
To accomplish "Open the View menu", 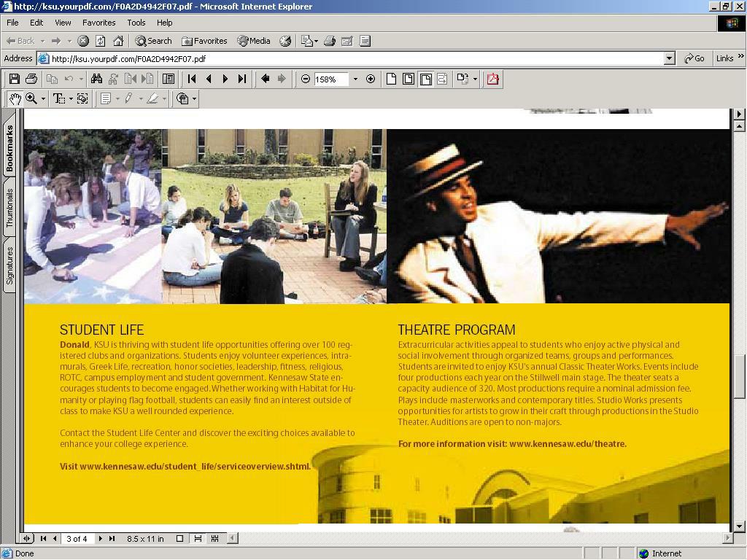I will 63,23.
